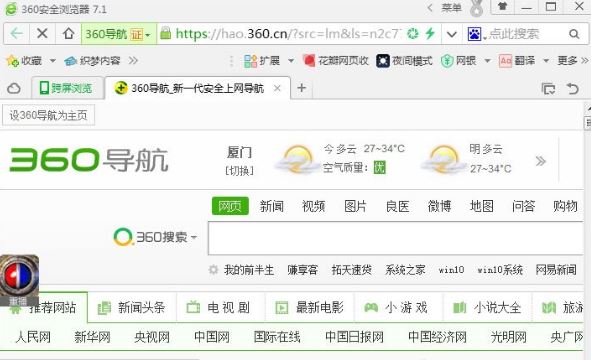Open the 小说大全 category tab
Screen dimensions: 591x360
point(488,307)
